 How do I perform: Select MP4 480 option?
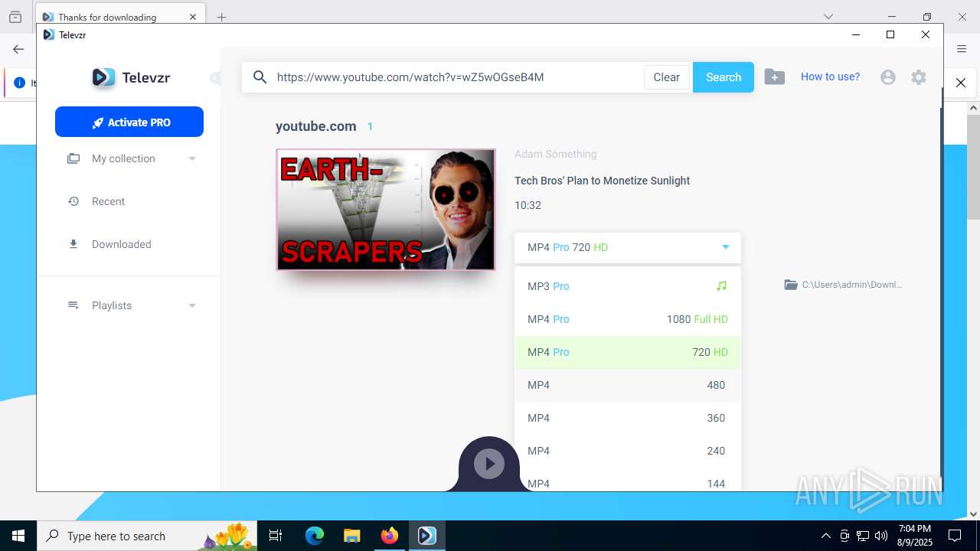point(628,385)
